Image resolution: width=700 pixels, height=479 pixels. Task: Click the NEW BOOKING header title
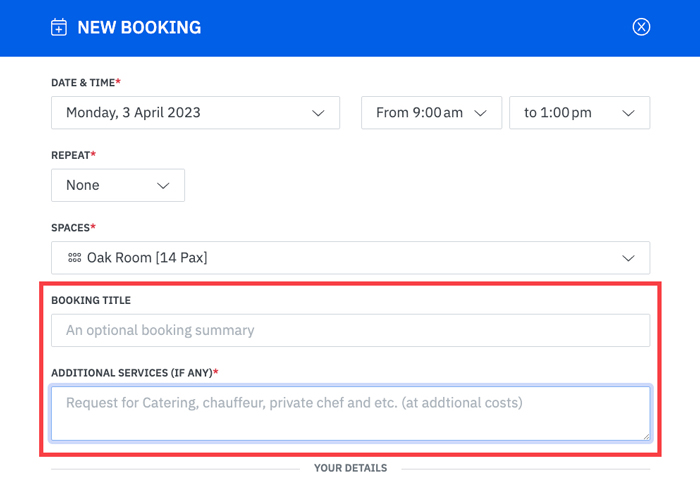139,27
